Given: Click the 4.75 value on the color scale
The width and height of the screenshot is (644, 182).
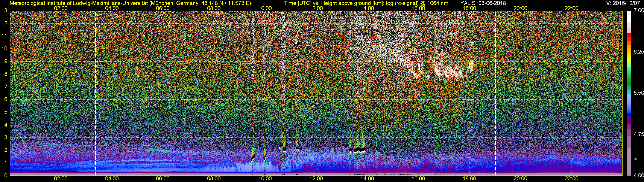Looking at the screenshot, I should (x=638, y=134).
